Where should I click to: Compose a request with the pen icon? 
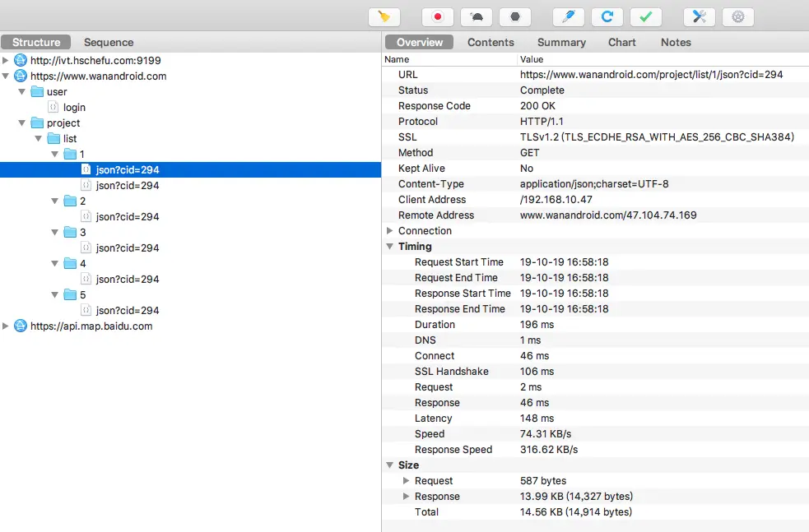click(569, 17)
